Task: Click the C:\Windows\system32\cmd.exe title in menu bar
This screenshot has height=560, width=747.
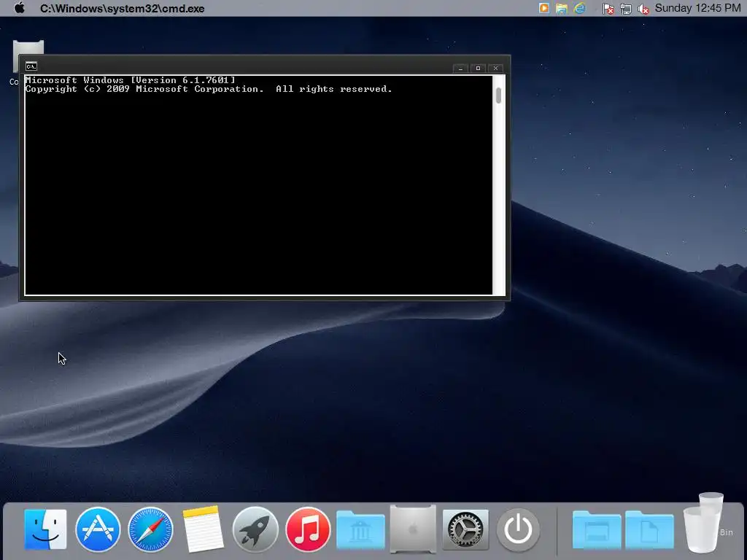Action: tap(123, 9)
